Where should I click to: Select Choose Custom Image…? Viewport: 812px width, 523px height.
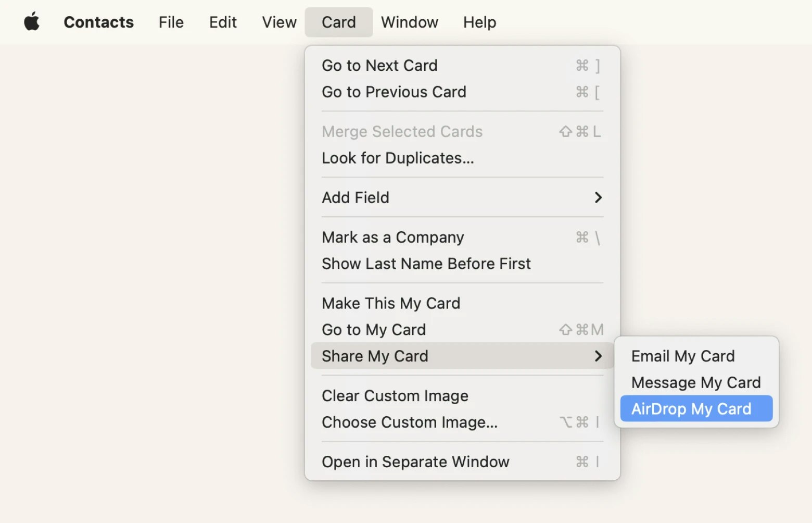(462, 422)
